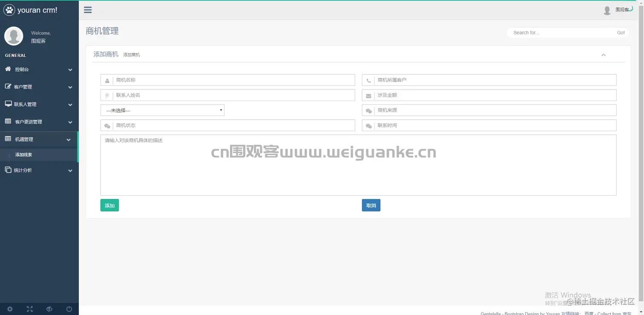This screenshot has width=644, height=315.
Task: Expand the 客户更进管理 menu chevron
Action: (x=70, y=122)
